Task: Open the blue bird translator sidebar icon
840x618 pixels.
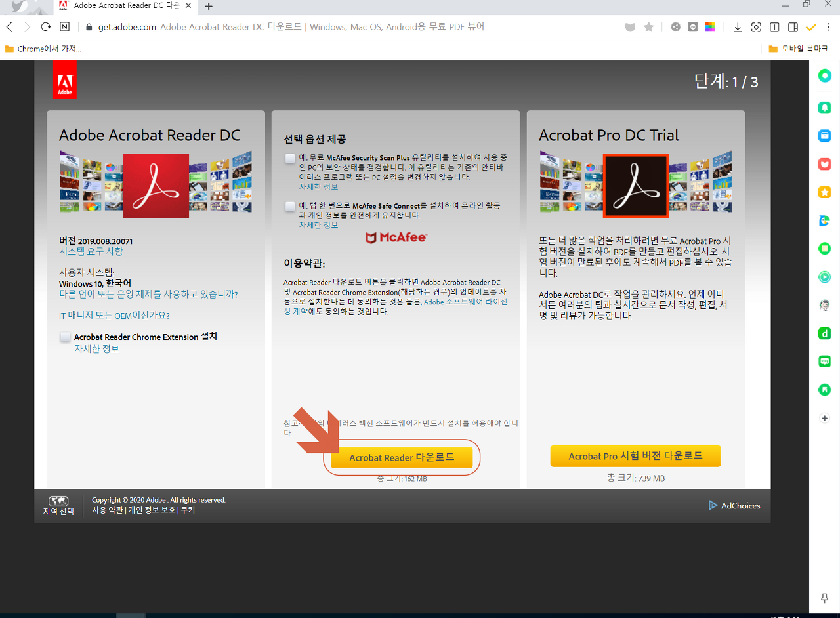Action: [x=825, y=220]
